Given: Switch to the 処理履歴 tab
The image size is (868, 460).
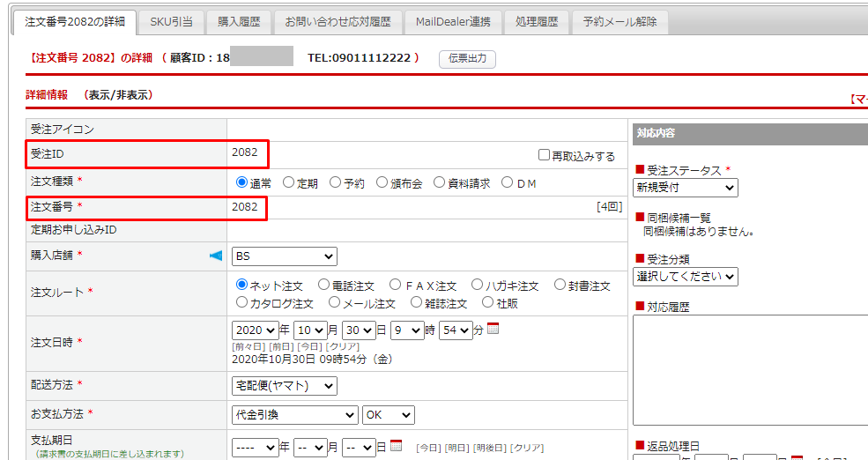Looking at the screenshot, I should (x=537, y=22).
